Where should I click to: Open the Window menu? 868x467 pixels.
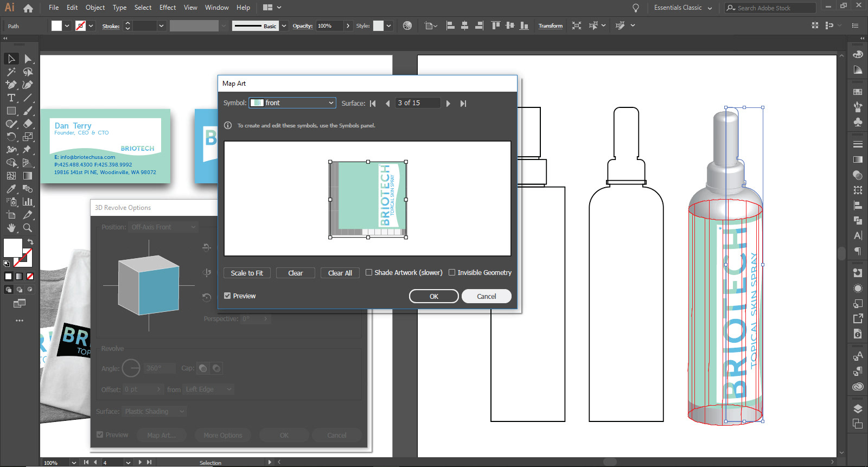tap(217, 8)
